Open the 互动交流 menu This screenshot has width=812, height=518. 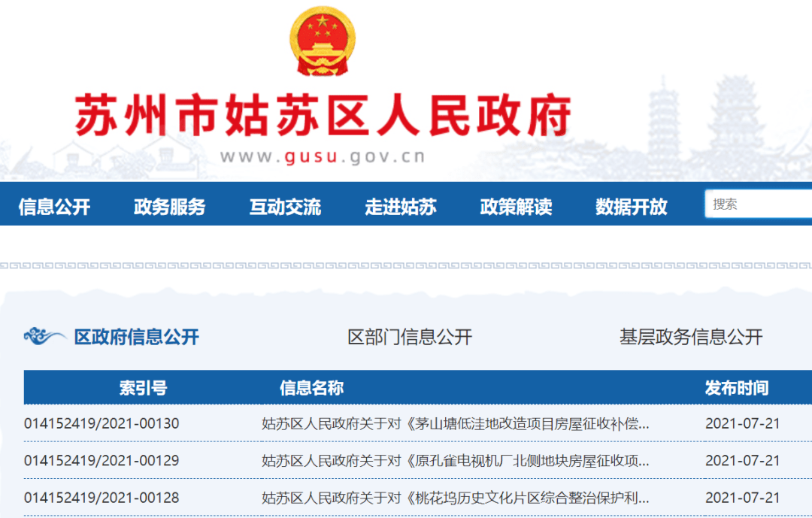(286, 207)
